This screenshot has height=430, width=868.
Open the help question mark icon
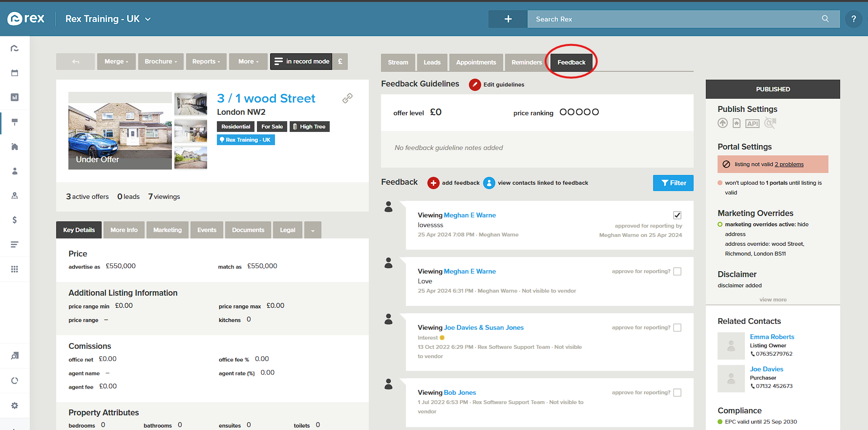coord(853,19)
